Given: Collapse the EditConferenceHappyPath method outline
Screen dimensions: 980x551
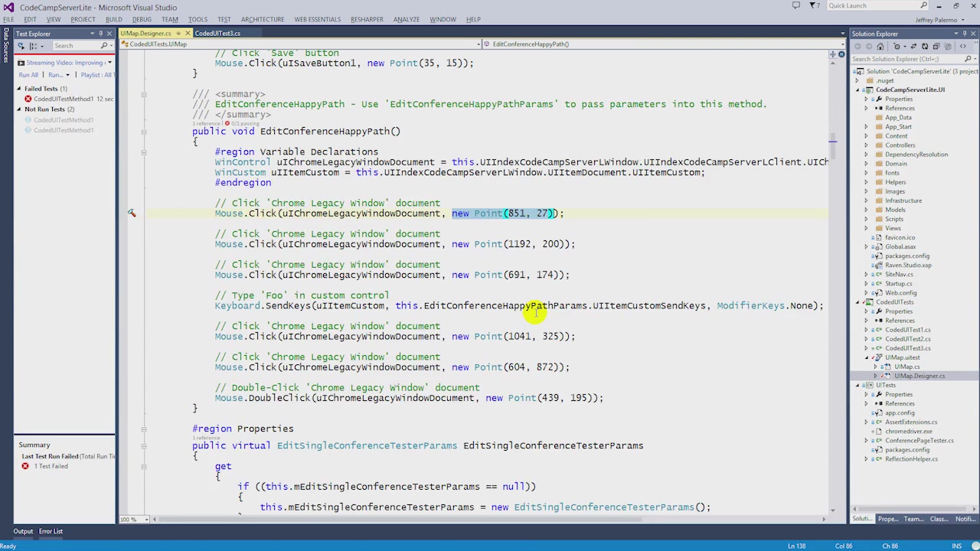Looking at the screenshot, I should pos(143,131).
